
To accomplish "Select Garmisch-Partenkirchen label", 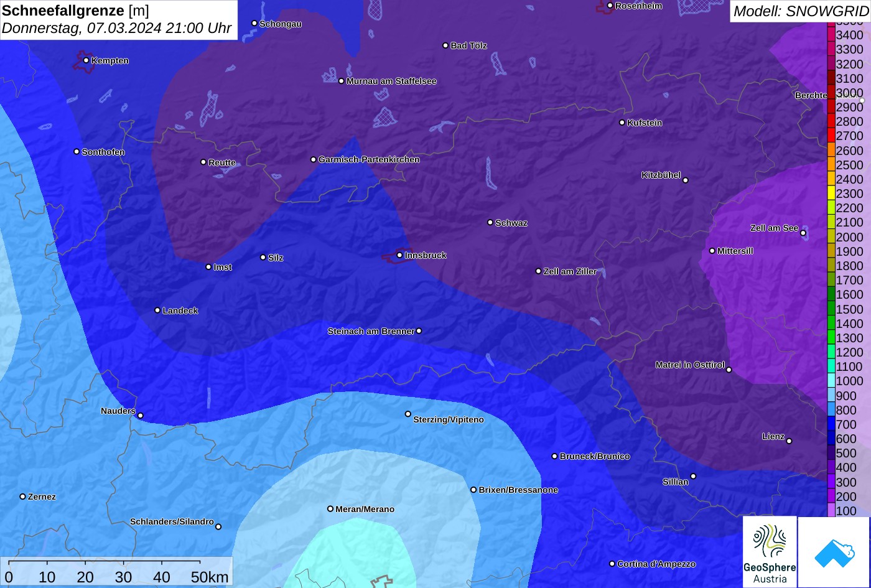I will (x=369, y=159).
